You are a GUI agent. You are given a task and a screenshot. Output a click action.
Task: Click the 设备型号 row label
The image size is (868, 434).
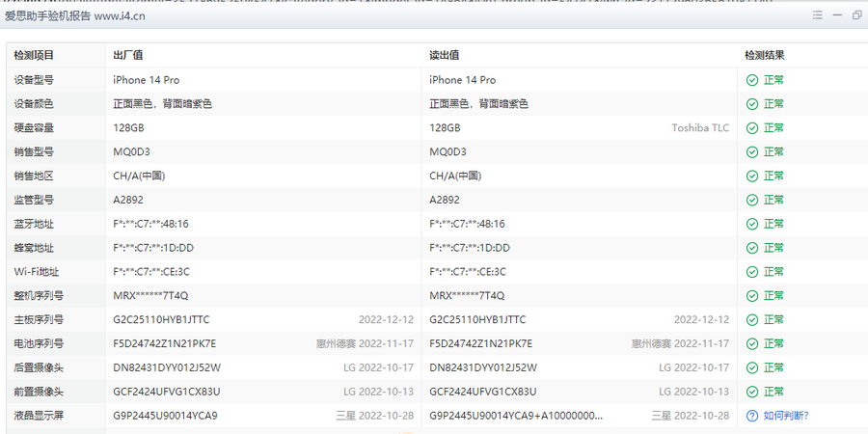(x=34, y=80)
